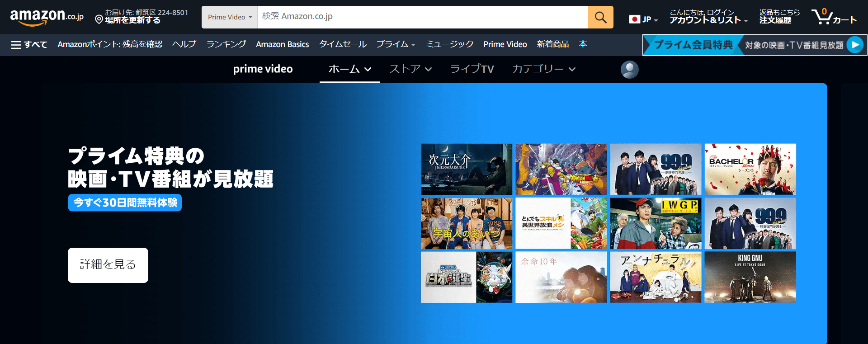Screen dimensions: 868x344
Task: Open ミュージック nav item
Action: (x=449, y=44)
